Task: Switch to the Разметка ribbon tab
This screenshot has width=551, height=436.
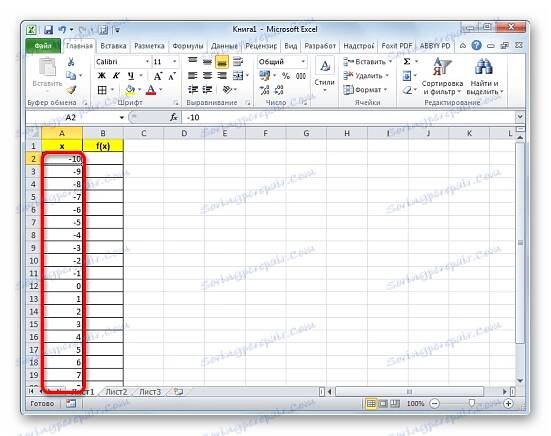Action: click(149, 46)
